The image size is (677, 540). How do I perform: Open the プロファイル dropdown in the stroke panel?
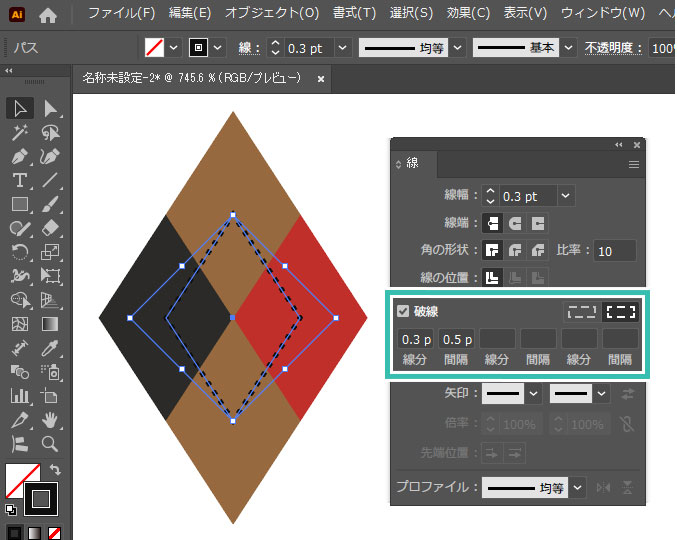579,488
